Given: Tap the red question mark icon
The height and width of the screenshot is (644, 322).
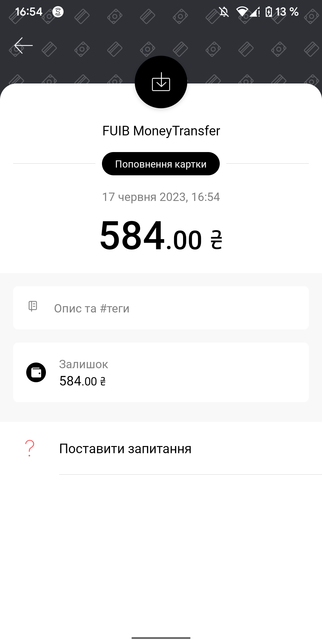Looking at the screenshot, I should coord(30,448).
